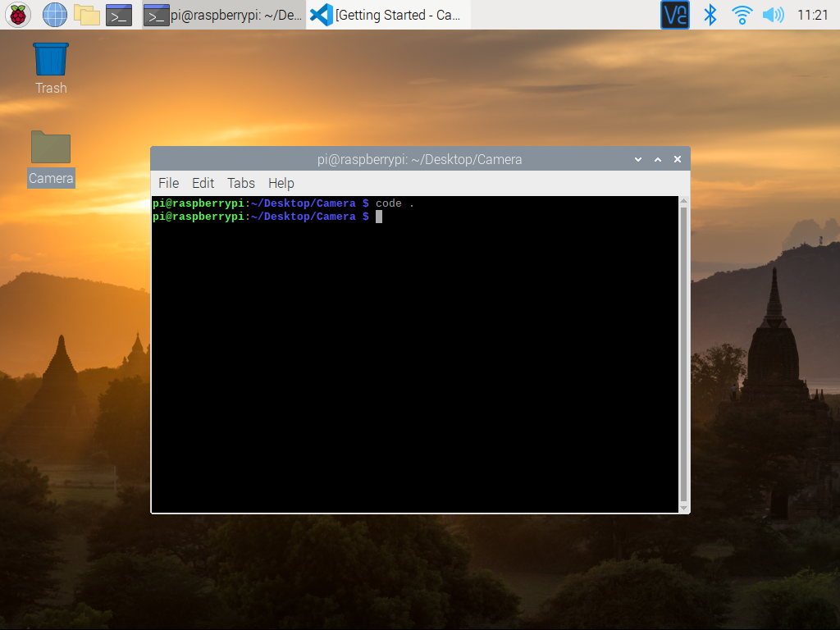Shade the terminal window upward
Screen dimensions: 840x630
pyautogui.click(x=657, y=159)
